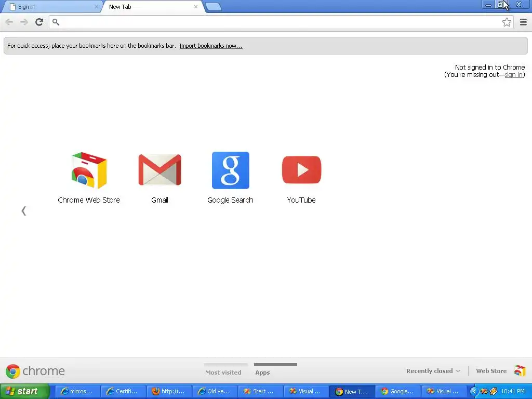Switch to the Old ve... taskbar window
Screen dimensions: 532x399
pos(215,391)
